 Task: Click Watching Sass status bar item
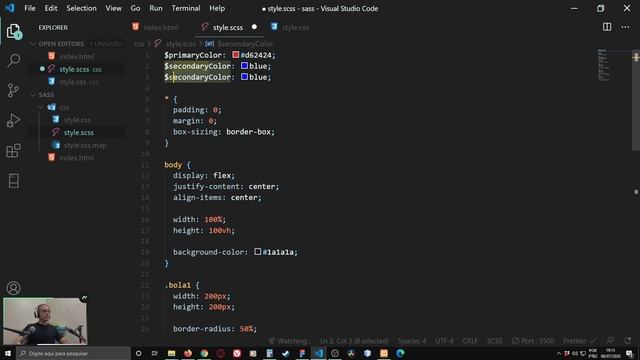point(288,341)
